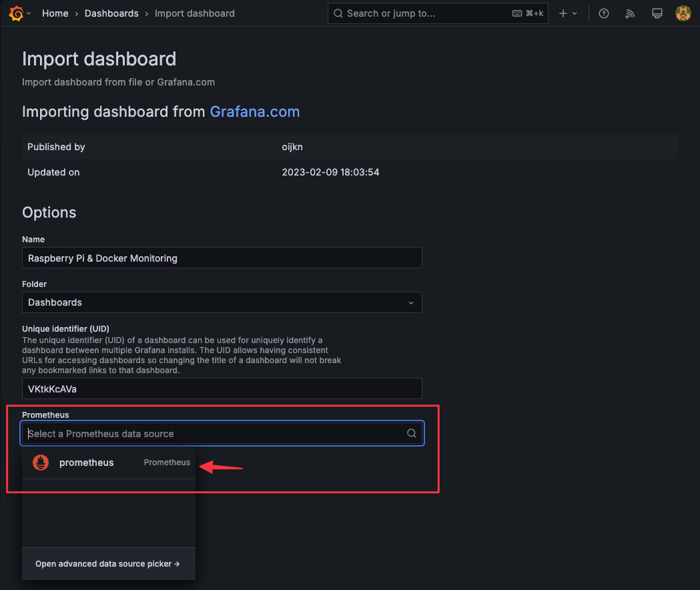Select the prometheus data source option
700x590 pixels.
point(87,463)
